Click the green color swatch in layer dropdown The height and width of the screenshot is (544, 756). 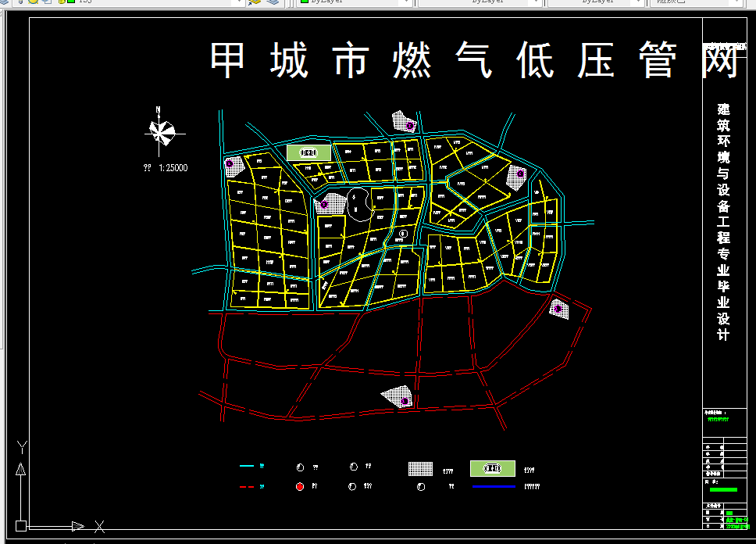click(70, 2)
